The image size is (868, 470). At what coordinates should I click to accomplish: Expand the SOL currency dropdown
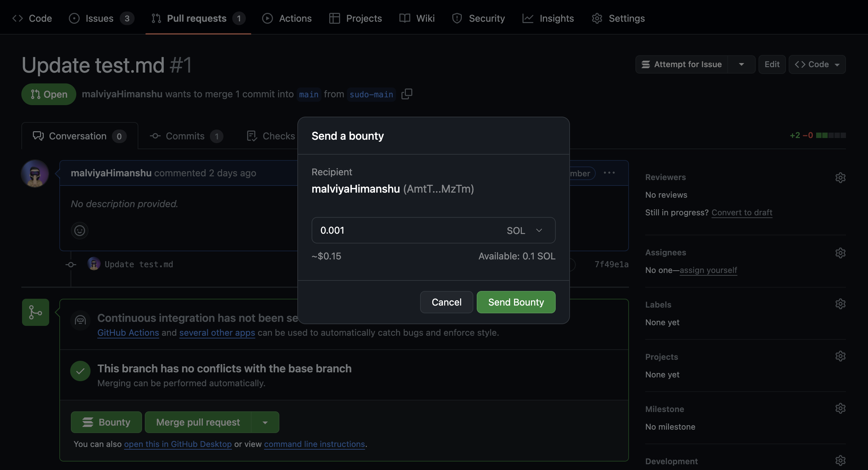point(524,231)
